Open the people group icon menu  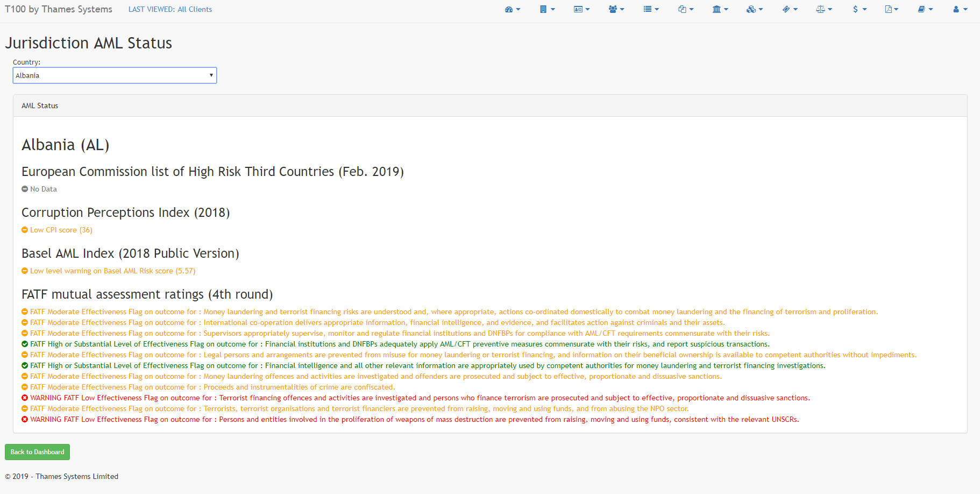(616, 9)
